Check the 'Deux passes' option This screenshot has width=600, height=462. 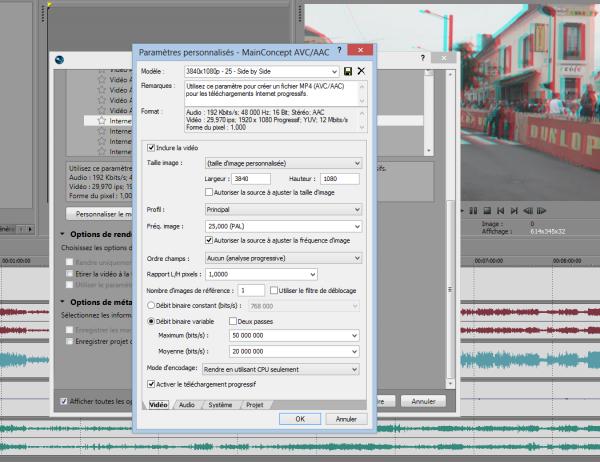pos(233,321)
